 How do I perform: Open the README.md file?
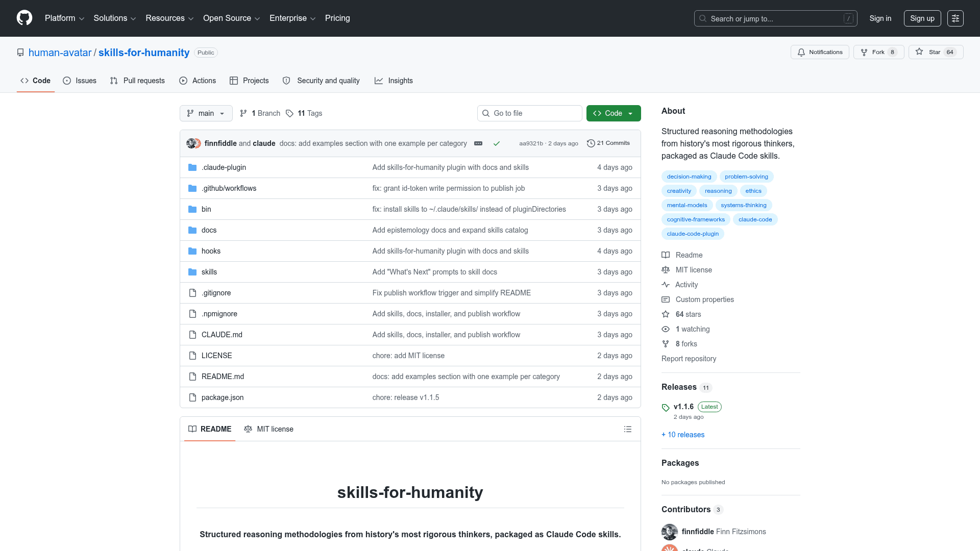223,377
